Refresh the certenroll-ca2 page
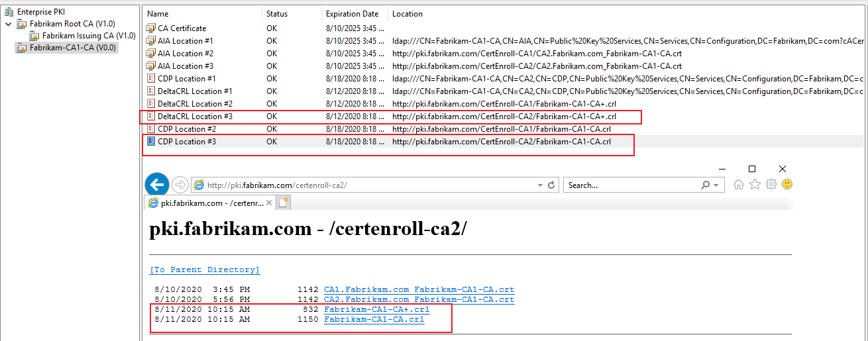868x341 pixels. (x=553, y=185)
